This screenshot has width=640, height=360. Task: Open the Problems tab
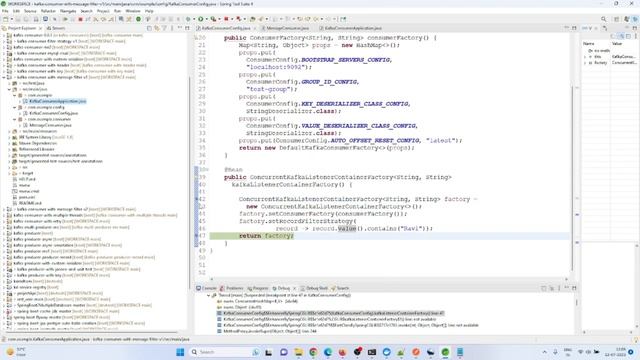[232, 288]
